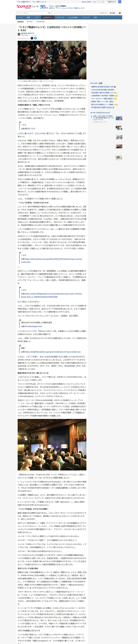Click the ベルーの新しいルール link
Screen dimensions: 138x644
pos(39,2)
